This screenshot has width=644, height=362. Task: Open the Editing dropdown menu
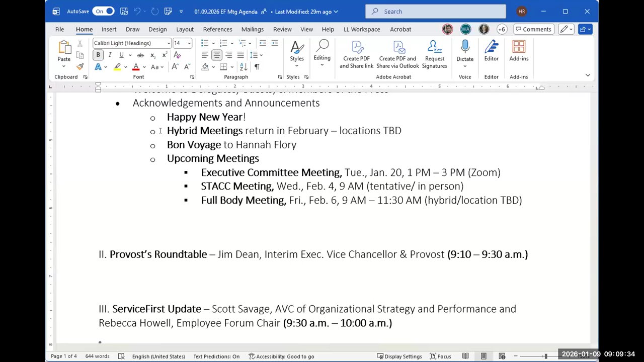click(x=322, y=54)
